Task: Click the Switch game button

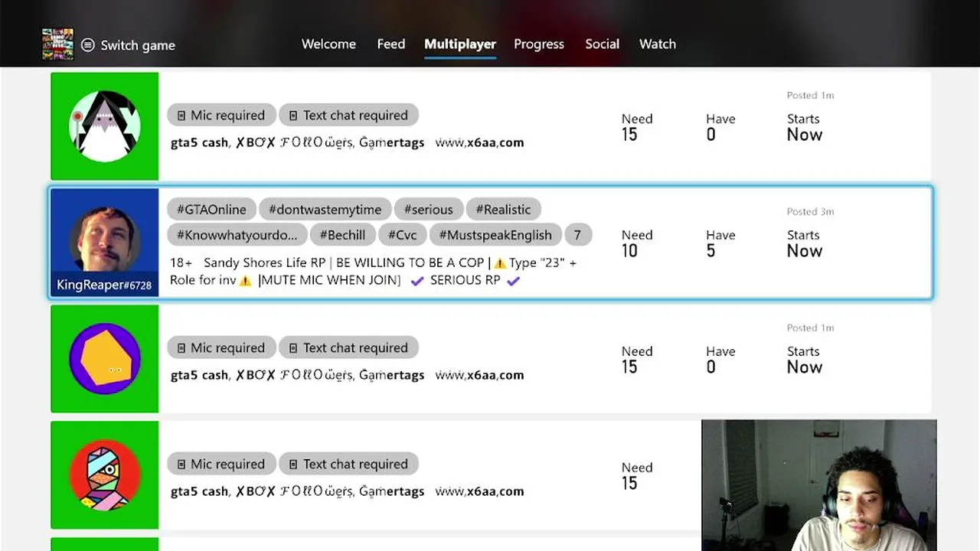Action: point(128,45)
